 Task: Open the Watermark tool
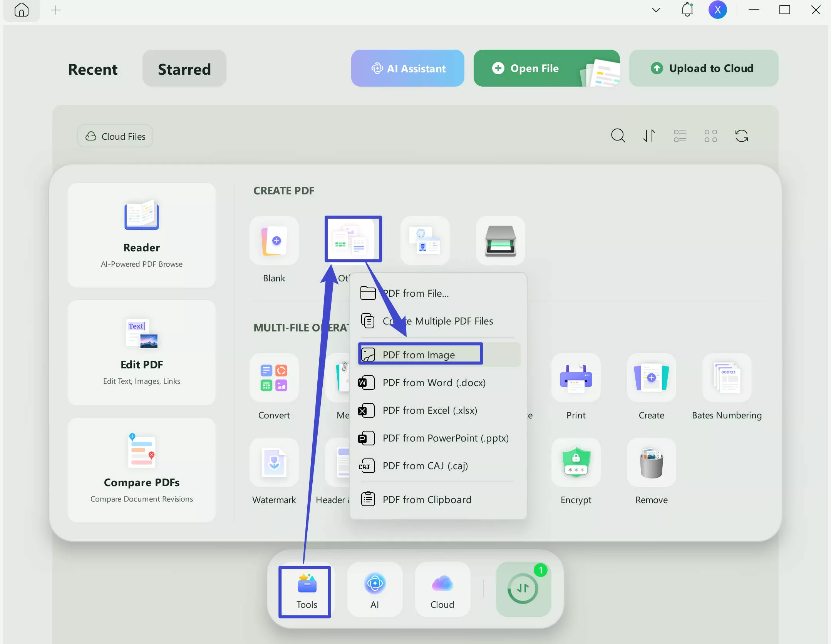pyautogui.click(x=274, y=463)
